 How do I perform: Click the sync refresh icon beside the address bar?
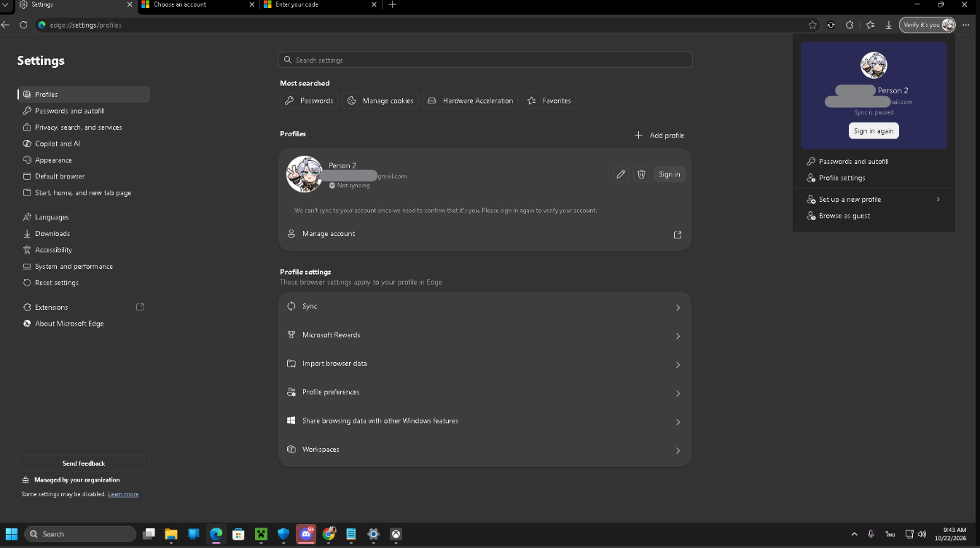tap(831, 25)
